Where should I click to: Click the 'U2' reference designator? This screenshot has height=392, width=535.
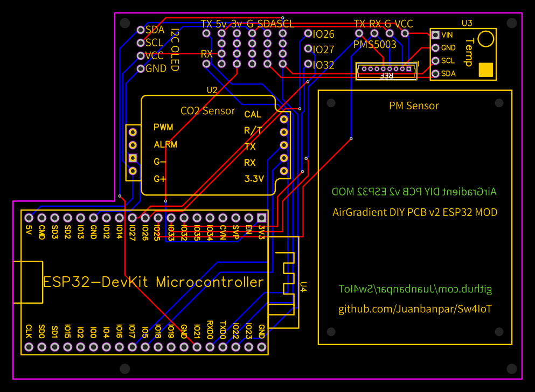(212, 90)
